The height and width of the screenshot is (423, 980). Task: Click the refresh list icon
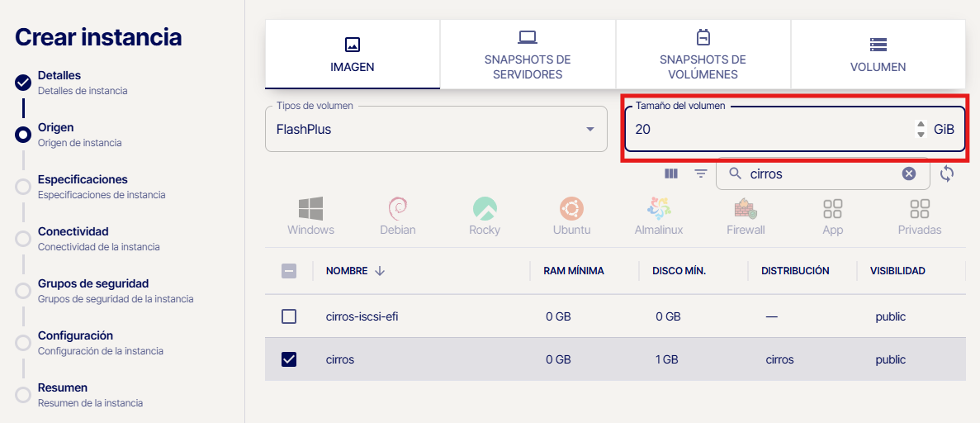pos(947,173)
